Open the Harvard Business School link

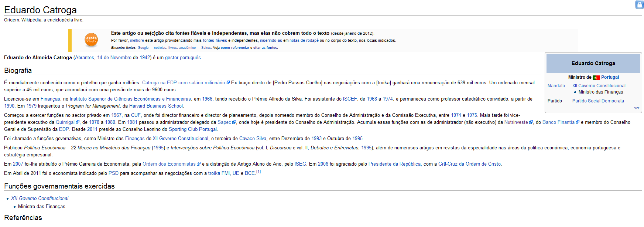(x=156, y=106)
